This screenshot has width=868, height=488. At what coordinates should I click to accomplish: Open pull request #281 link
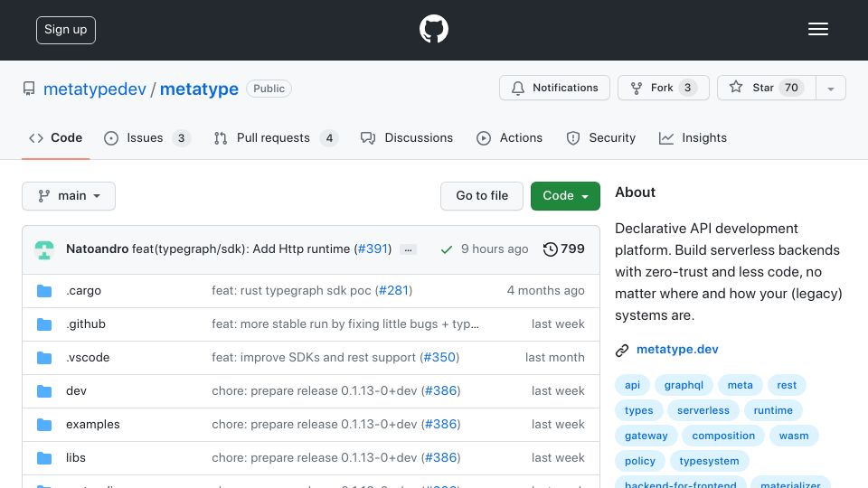(393, 290)
